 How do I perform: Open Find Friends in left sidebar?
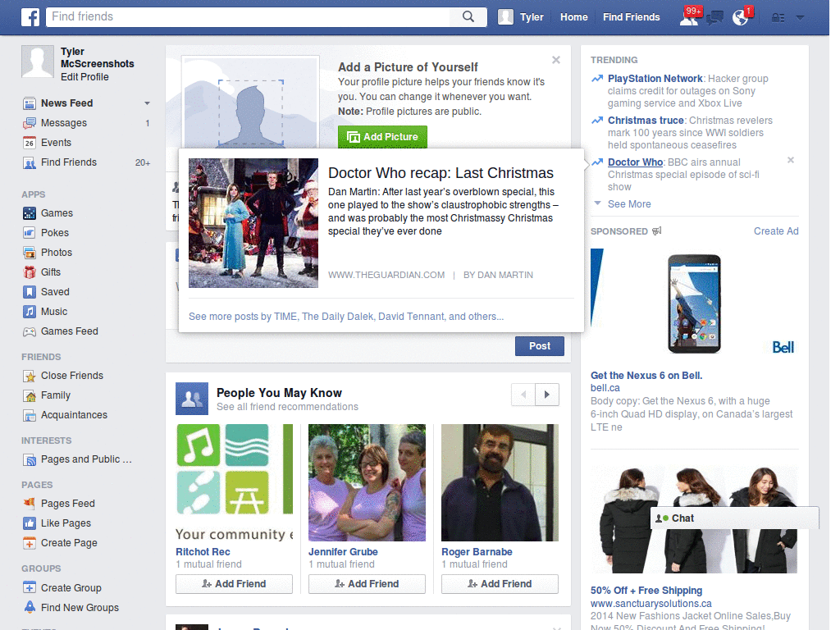pyautogui.click(x=69, y=162)
